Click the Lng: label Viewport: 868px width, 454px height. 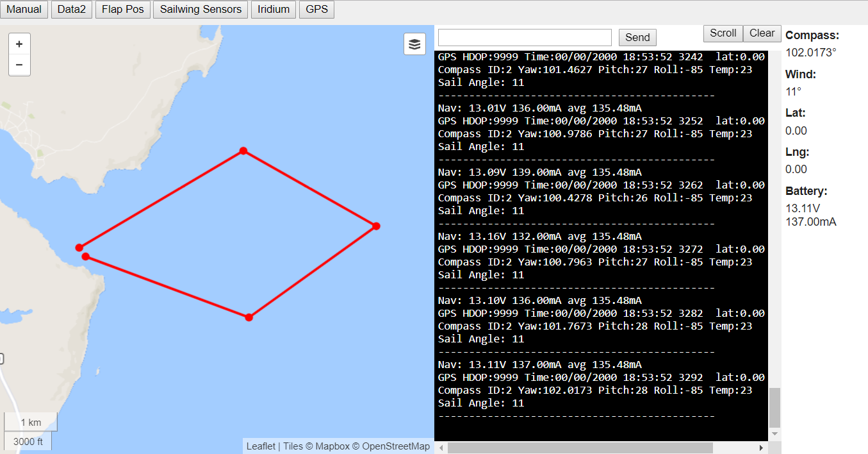[798, 152]
